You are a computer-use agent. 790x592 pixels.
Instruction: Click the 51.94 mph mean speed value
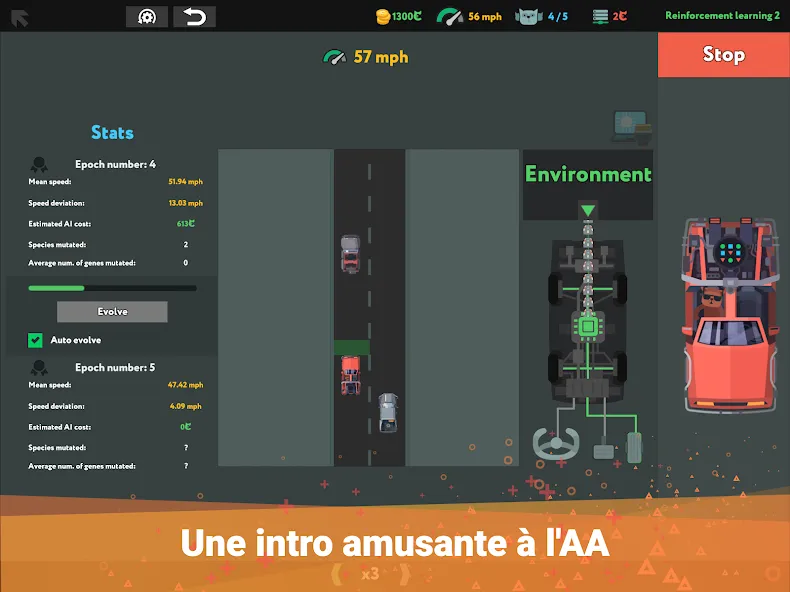(185, 181)
